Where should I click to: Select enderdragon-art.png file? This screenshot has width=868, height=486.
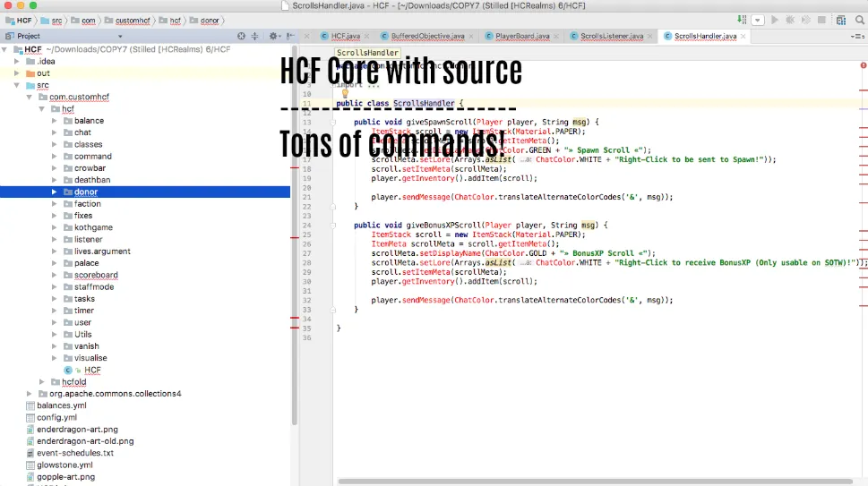point(78,429)
